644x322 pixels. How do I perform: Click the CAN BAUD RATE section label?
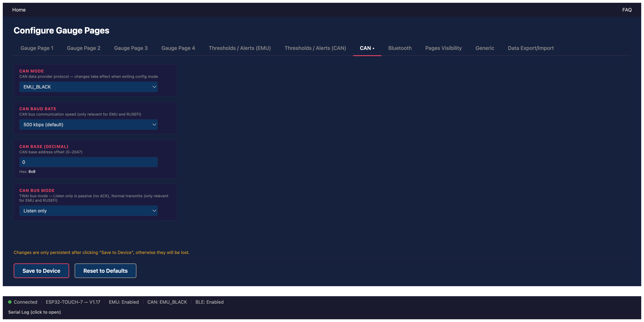pyautogui.click(x=38, y=109)
